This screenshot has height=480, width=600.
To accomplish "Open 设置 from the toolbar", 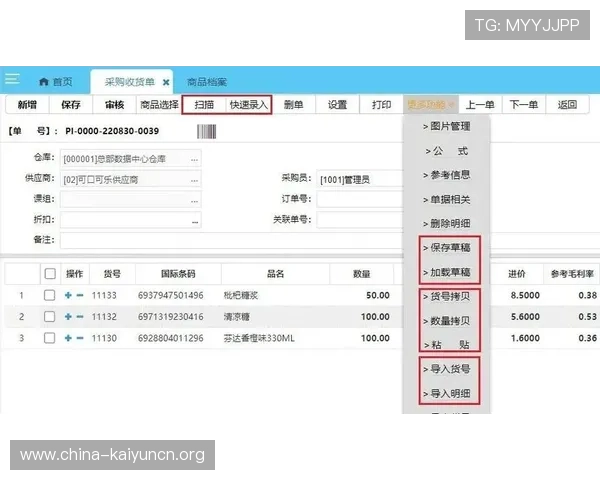I will coord(337,104).
